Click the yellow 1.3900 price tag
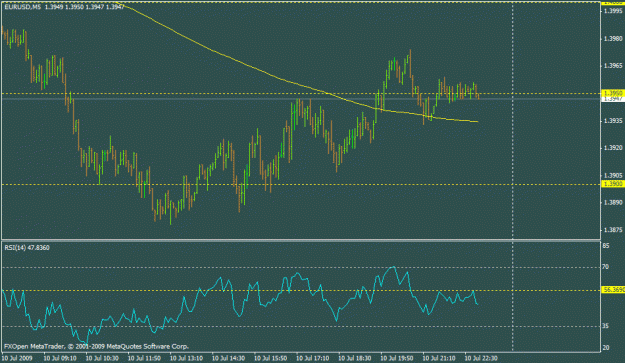This screenshot has width=625, height=363. (x=613, y=184)
